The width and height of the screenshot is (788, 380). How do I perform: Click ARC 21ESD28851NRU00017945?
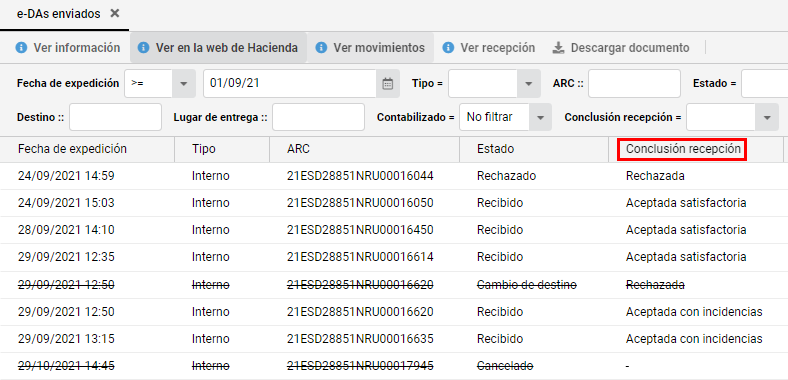[360, 366]
